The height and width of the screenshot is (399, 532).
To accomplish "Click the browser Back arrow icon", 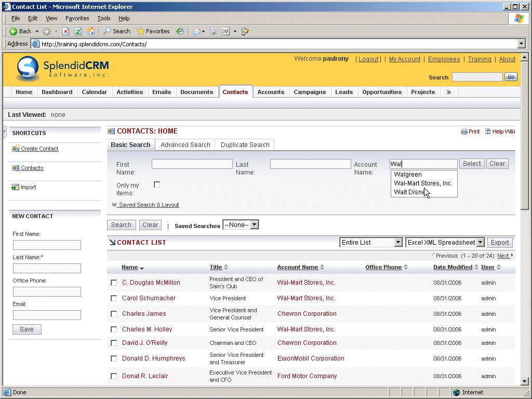I will [x=14, y=31].
